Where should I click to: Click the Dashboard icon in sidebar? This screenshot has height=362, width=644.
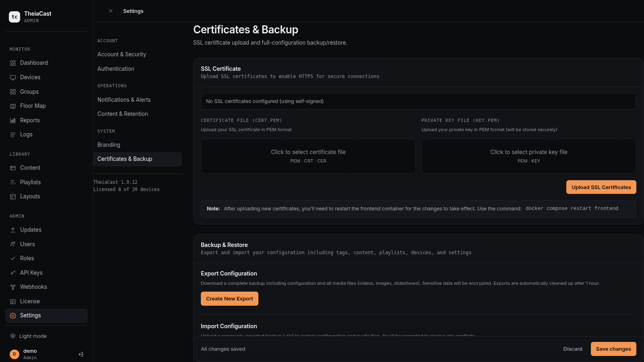coord(13,63)
